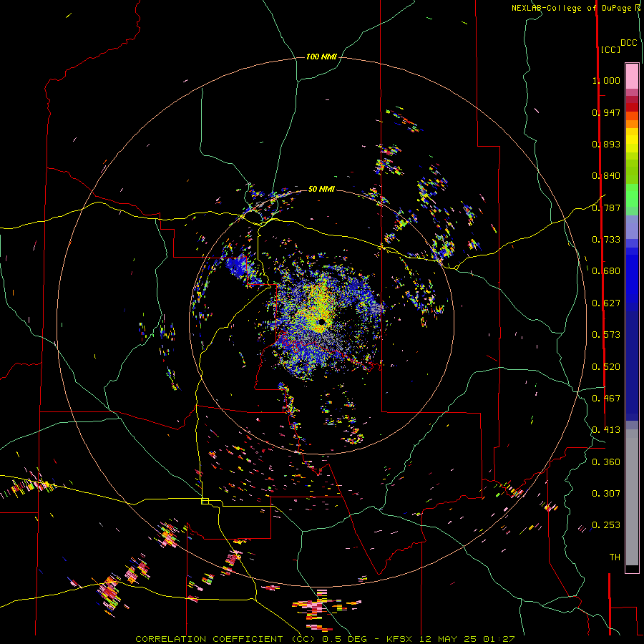Click the 100 NMI range ring label

(x=321, y=57)
